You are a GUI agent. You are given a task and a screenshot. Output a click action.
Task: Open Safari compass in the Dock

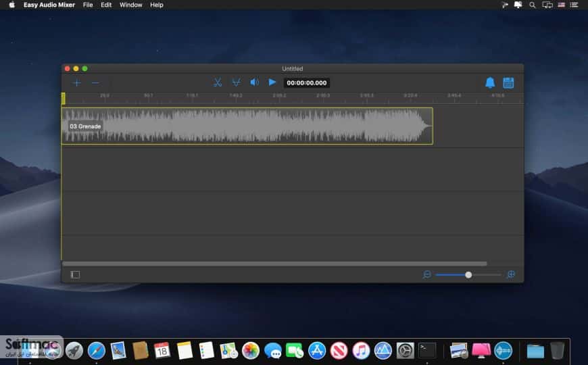[97, 351]
